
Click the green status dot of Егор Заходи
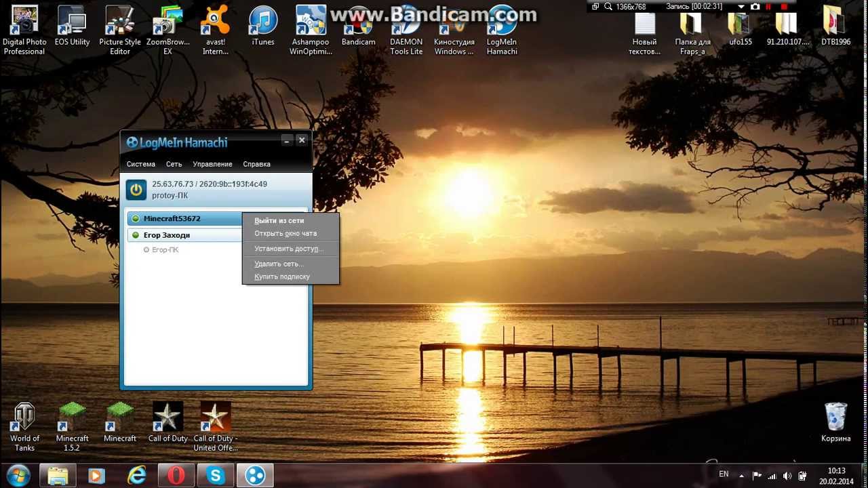pyautogui.click(x=136, y=235)
